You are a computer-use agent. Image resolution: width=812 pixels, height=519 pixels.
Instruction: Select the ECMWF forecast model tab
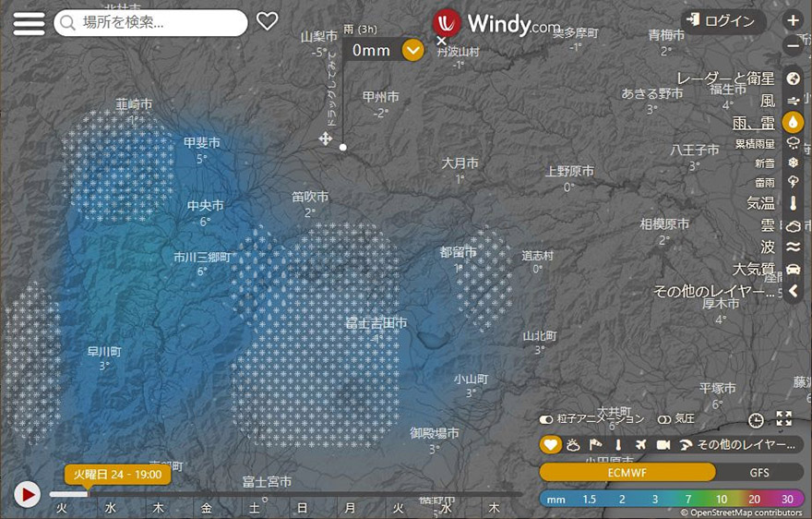(x=627, y=472)
